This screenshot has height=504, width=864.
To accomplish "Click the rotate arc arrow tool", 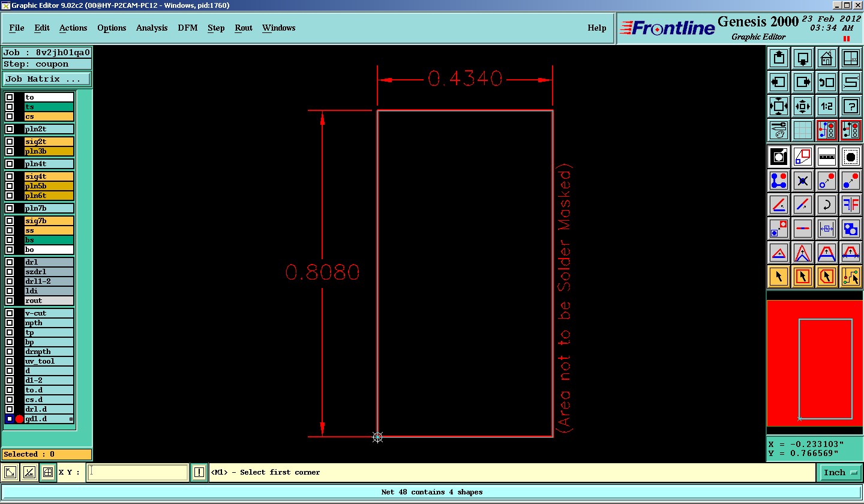I will (827, 205).
